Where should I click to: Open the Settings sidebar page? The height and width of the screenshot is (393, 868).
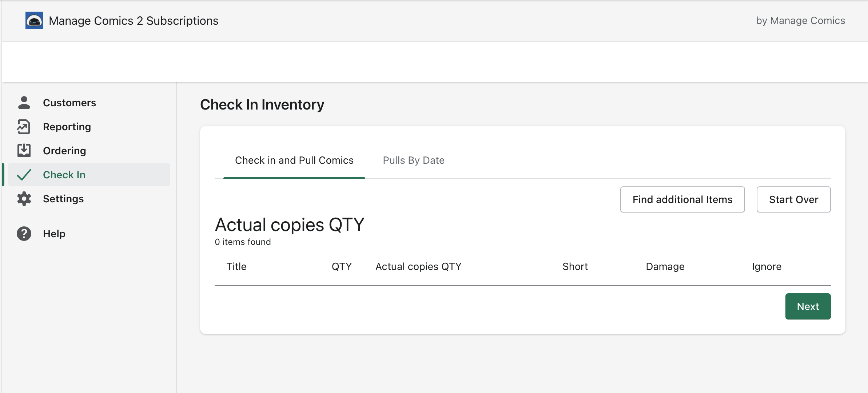click(x=63, y=199)
